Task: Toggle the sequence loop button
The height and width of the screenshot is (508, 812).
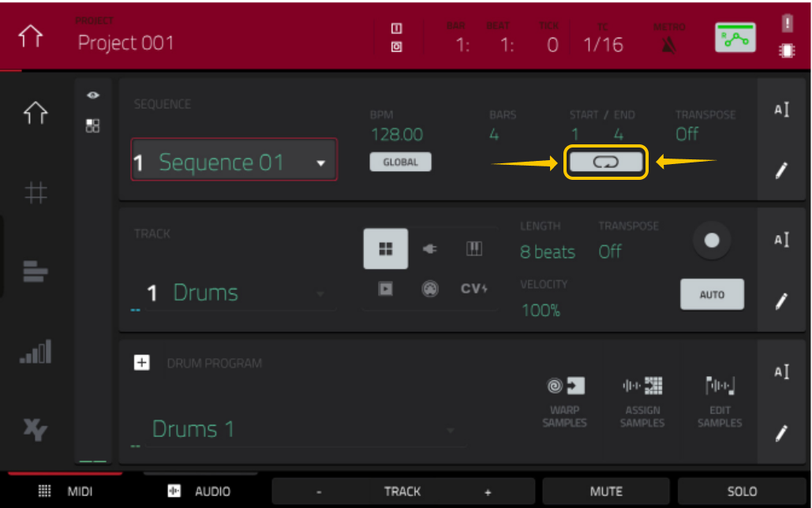Action: (x=605, y=161)
